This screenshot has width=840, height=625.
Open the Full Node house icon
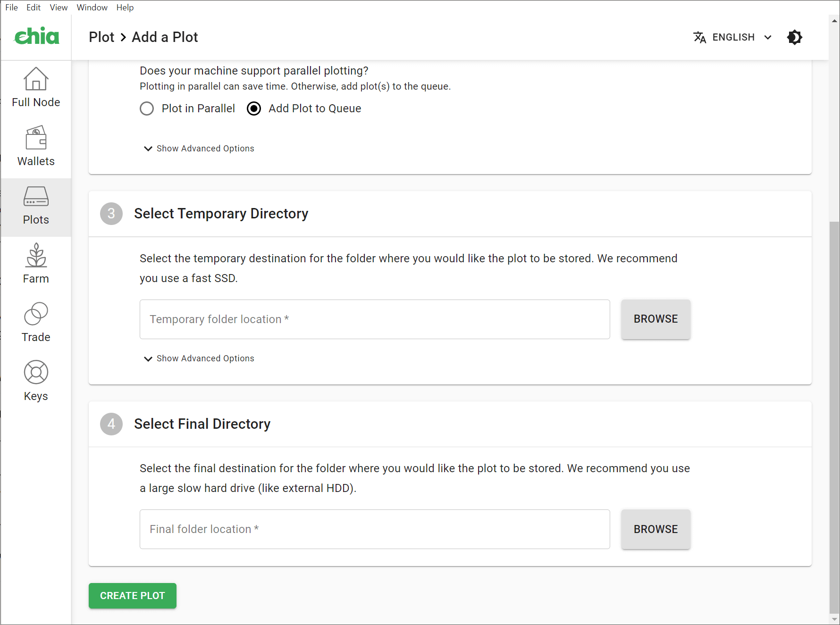click(x=36, y=79)
